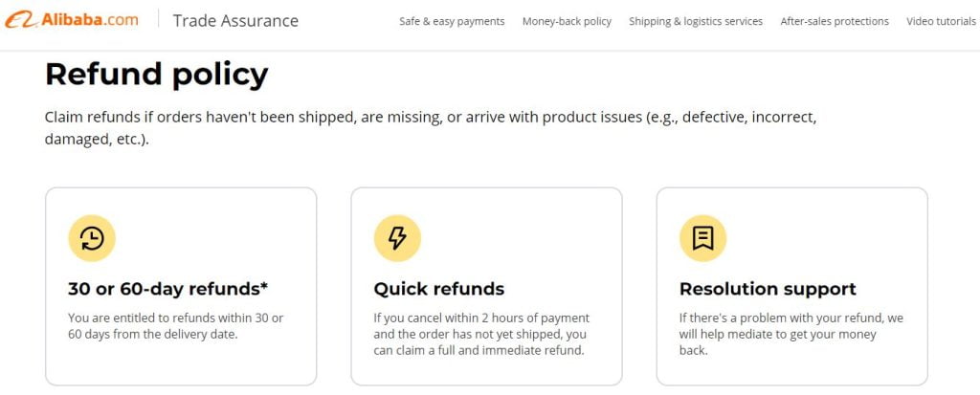Screen dimensions: 980x395
Task: Click the Quick refunds heading
Action: [438, 289]
